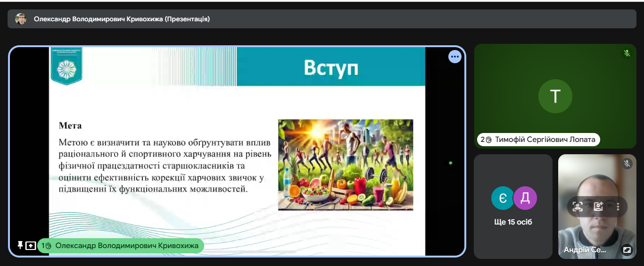Open more options on Андрій's video tile
The height and width of the screenshot is (266, 644).
pos(618,207)
